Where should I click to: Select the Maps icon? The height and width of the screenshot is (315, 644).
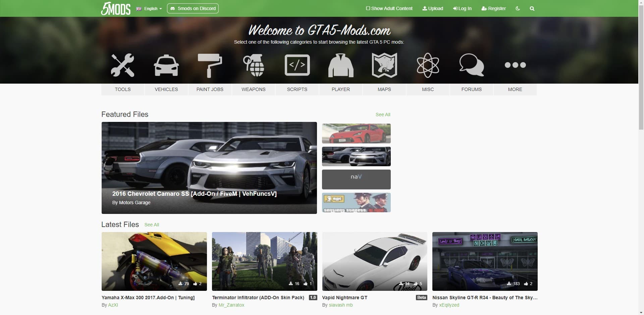click(384, 65)
